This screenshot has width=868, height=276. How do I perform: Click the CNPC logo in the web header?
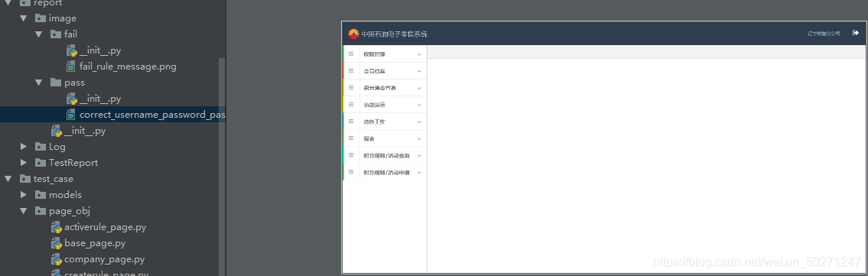(353, 34)
